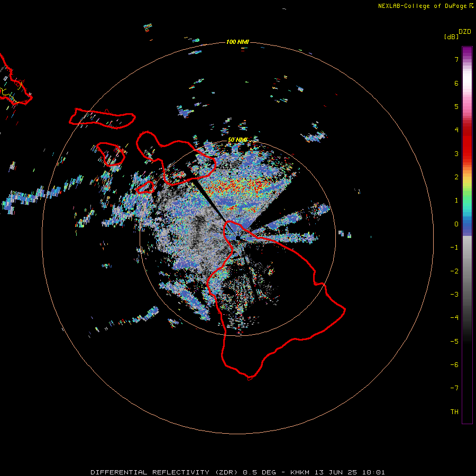Click the -2 value on the color scale

[454, 271]
